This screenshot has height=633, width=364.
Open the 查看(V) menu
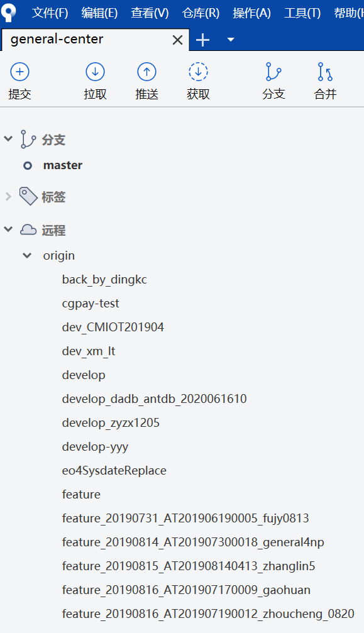click(150, 13)
